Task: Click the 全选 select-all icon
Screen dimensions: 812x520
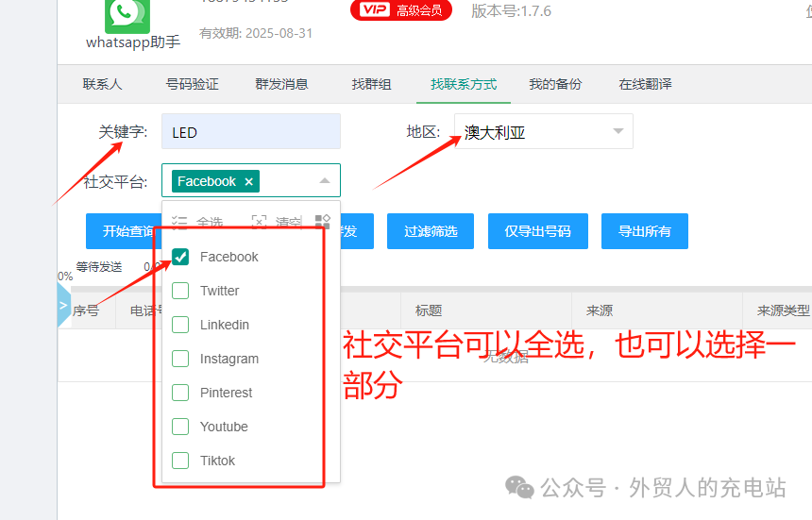Action: point(179,223)
